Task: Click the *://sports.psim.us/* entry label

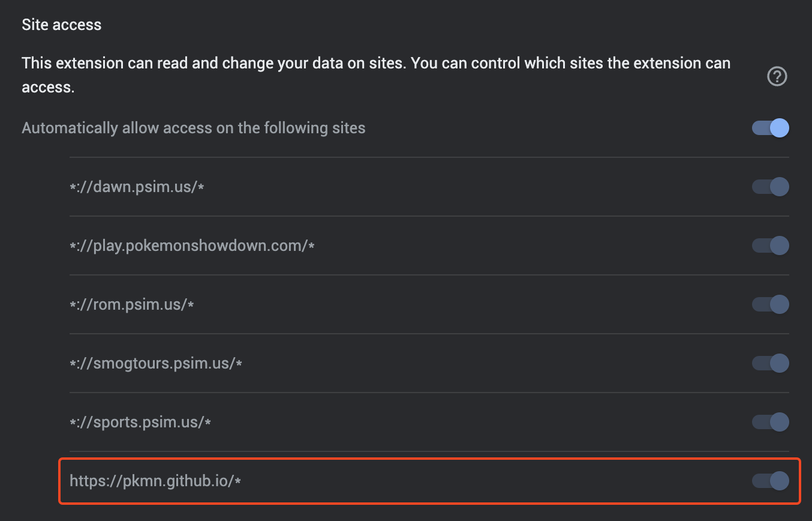Action: (x=140, y=423)
